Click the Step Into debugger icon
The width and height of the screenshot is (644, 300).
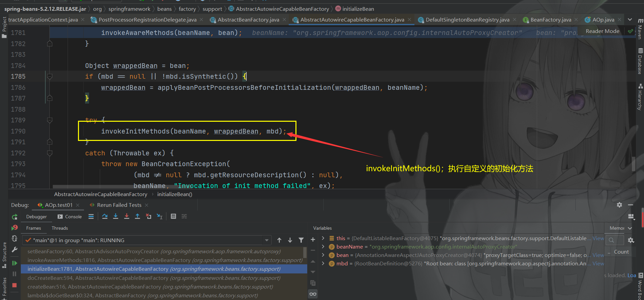coord(116,216)
